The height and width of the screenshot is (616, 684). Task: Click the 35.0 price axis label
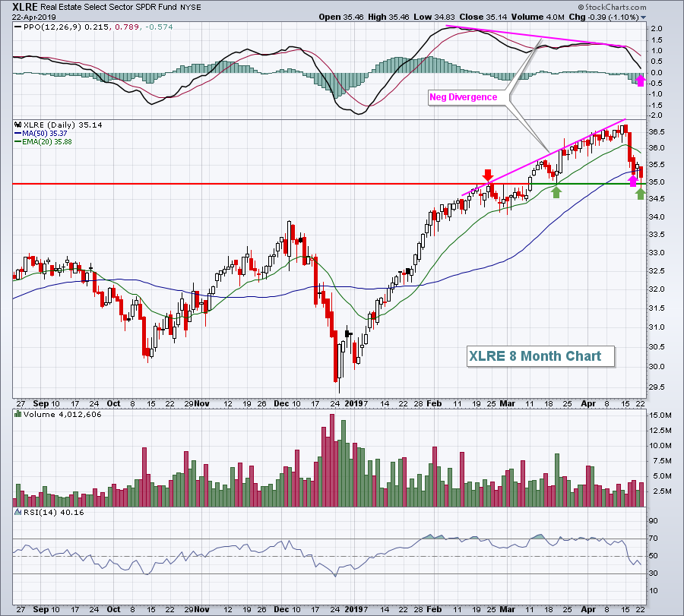[657, 182]
